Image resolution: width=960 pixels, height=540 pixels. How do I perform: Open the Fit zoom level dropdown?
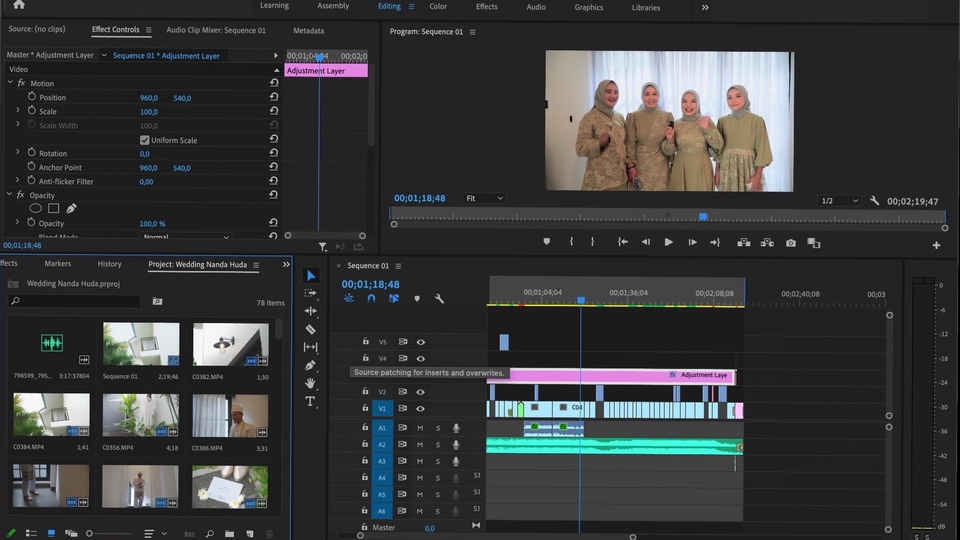coord(485,199)
